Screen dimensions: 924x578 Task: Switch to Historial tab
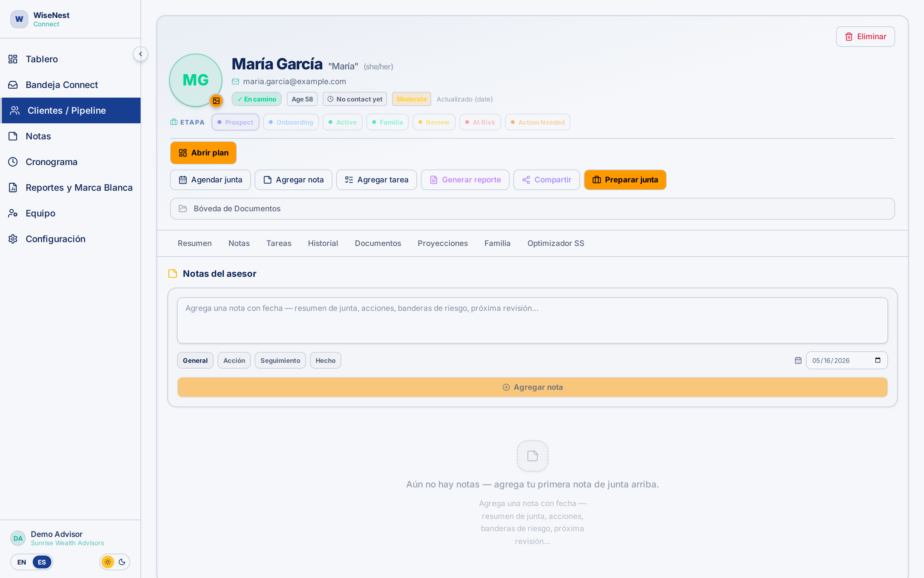(323, 243)
